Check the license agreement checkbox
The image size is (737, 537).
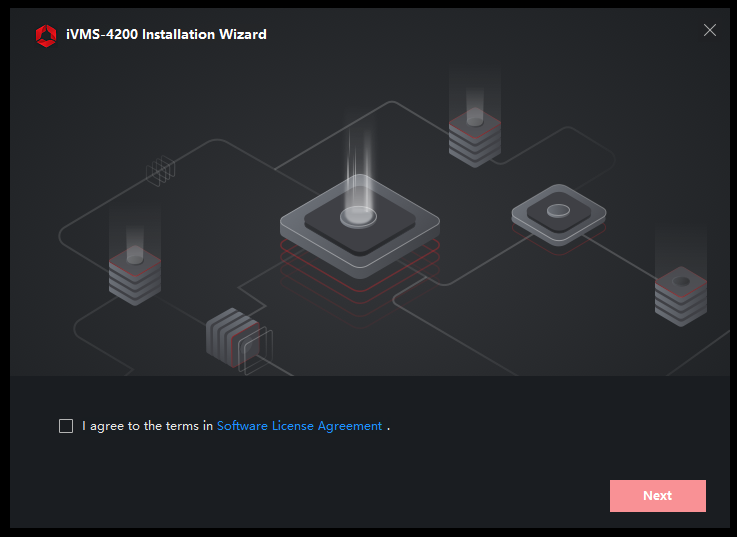click(66, 426)
